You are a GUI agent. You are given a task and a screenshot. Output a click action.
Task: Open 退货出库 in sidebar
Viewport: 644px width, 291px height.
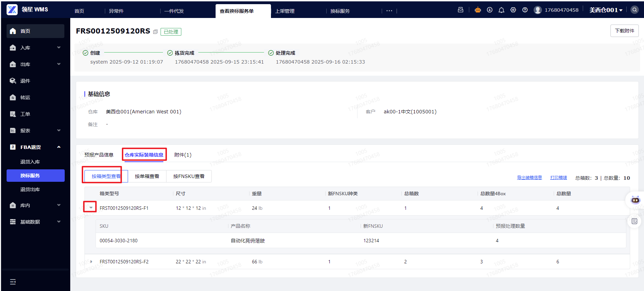(x=30, y=189)
